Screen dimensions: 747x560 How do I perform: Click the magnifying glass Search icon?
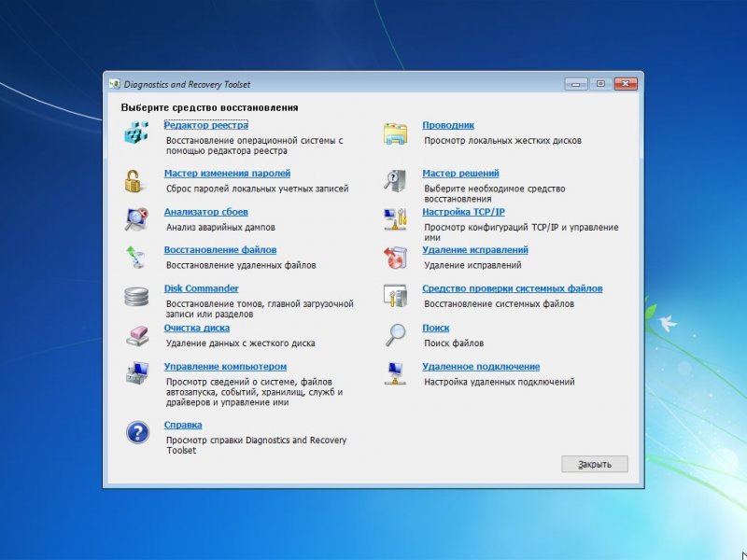click(395, 335)
